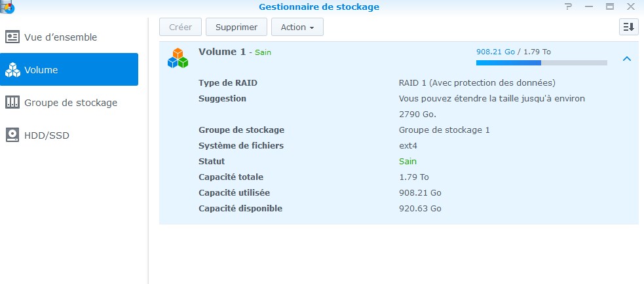Click the Groupe de stockage drives icon
The width and height of the screenshot is (644, 284).
point(12,102)
